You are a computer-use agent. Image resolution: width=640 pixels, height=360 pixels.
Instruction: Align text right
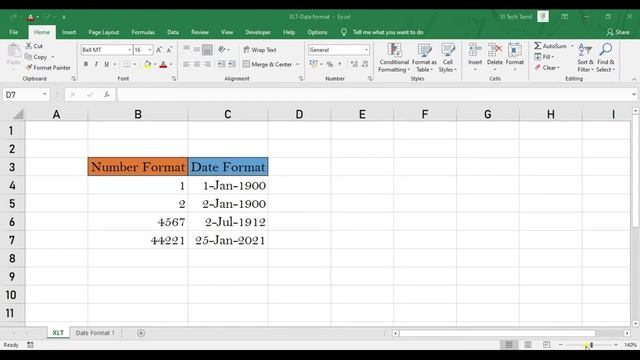(x=207, y=64)
